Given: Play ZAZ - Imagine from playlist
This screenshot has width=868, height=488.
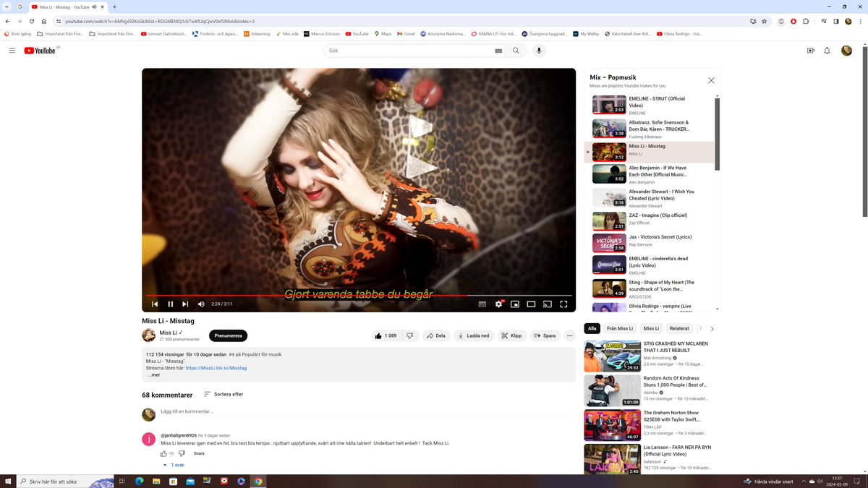Looking at the screenshot, I should pyautogui.click(x=649, y=221).
